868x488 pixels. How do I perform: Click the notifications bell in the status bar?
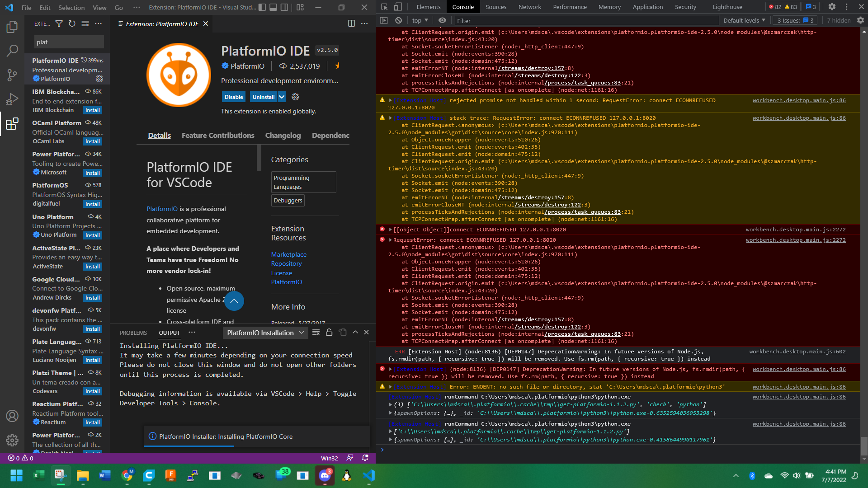[365, 458]
